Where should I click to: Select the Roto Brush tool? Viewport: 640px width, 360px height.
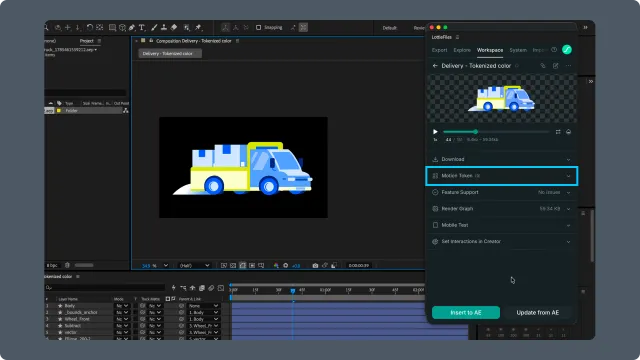187,27
